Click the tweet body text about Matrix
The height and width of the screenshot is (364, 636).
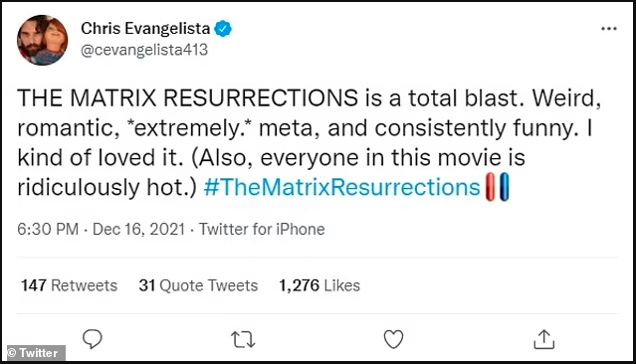point(310,142)
